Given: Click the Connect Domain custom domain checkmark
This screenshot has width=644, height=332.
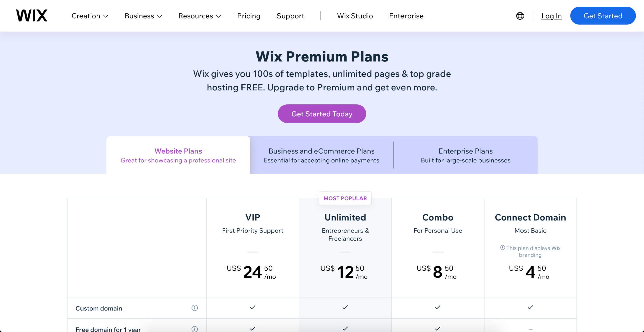Looking at the screenshot, I should click(530, 307).
